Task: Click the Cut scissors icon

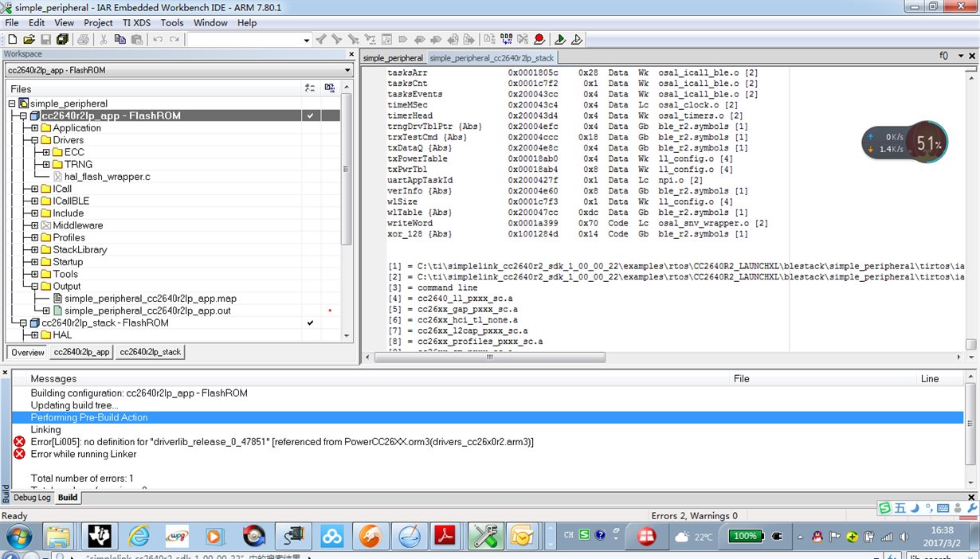Action: click(x=104, y=39)
